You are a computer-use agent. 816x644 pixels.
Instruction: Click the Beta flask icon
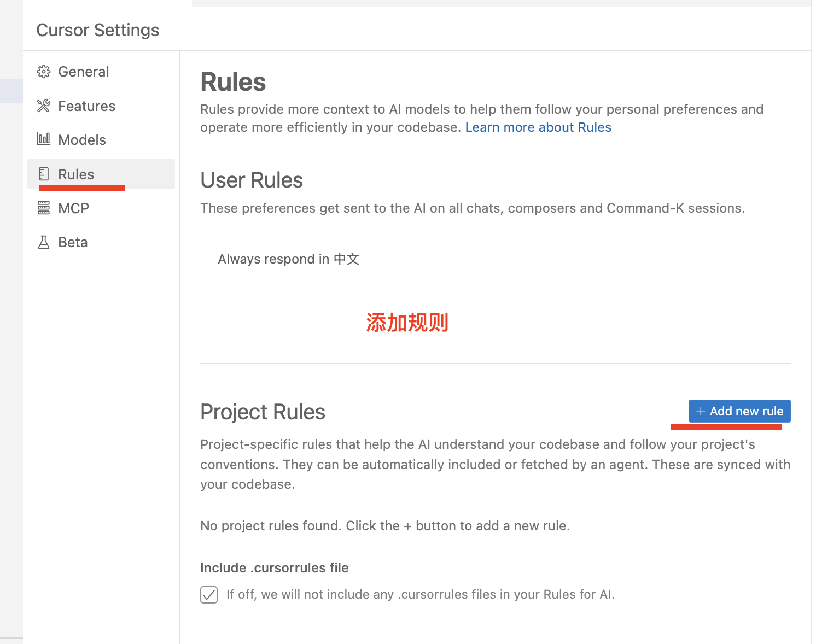pyautogui.click(x=44, y=242)
